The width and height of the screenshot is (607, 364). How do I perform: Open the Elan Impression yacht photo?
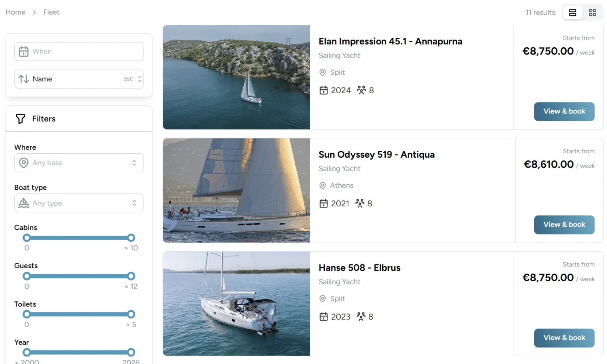pyautogui.click(x=237, y=77)
